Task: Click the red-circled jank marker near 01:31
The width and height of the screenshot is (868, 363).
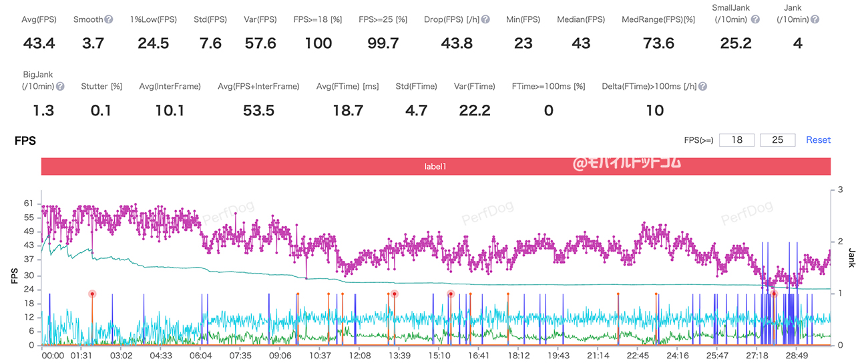Action: tap(92, 294)
